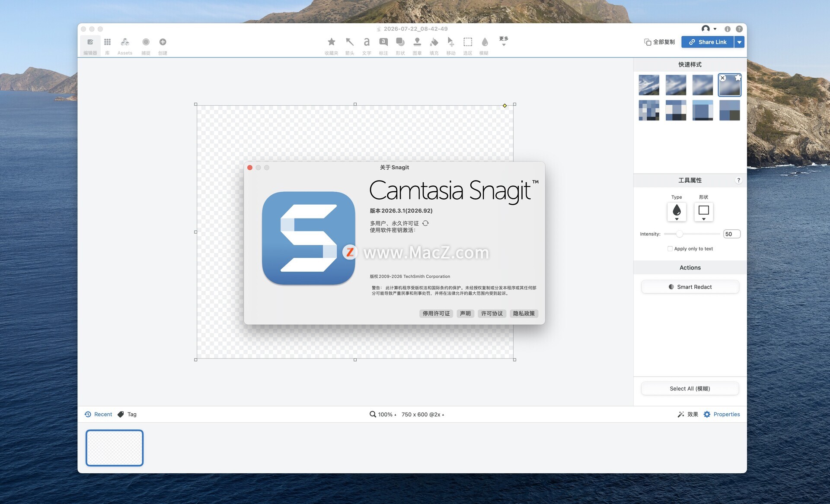Screen dimensions: 830x504
Task: Expand the 更多 more tools menu
Action: [x=504, y=41]
